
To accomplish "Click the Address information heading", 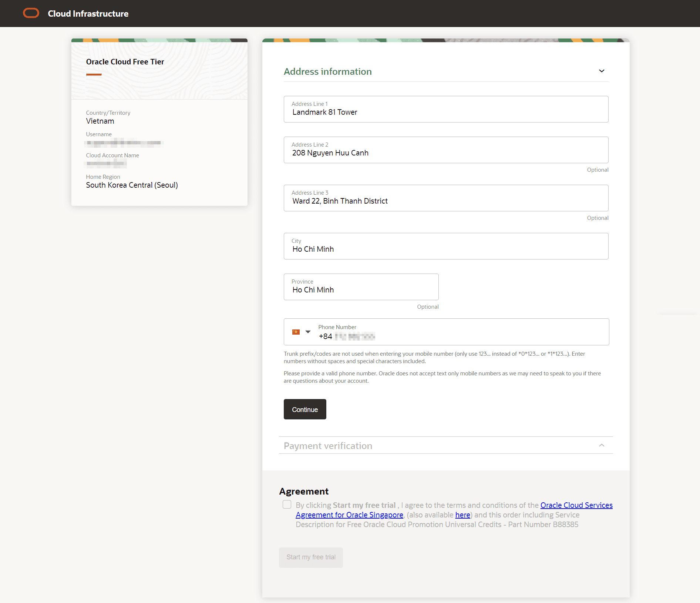I will [327, 71].
